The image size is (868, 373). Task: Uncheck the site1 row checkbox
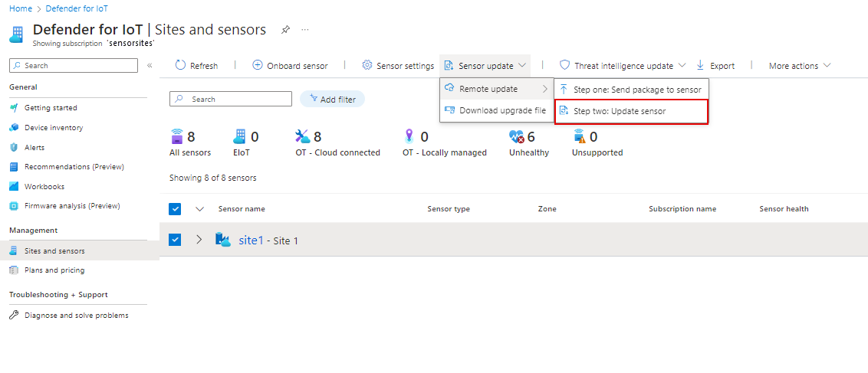point(175,240)
